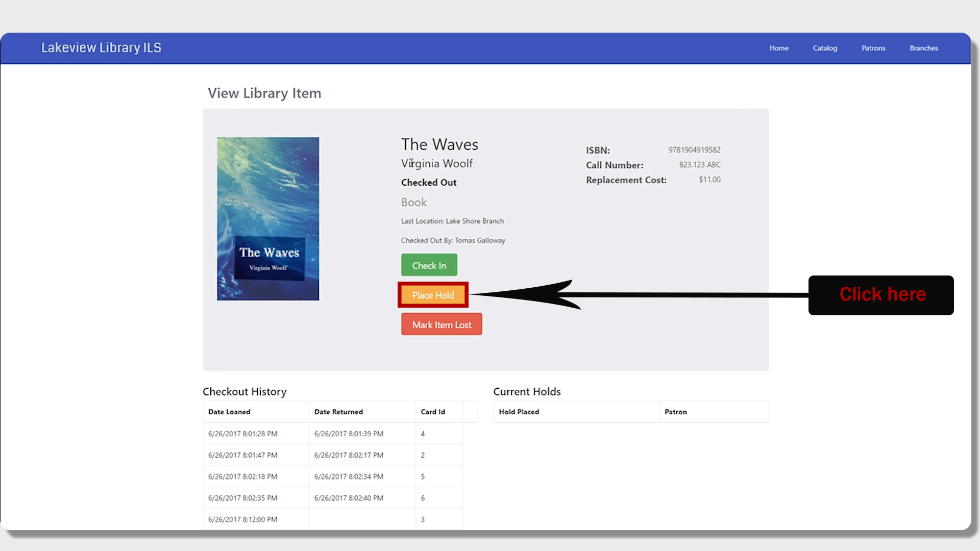This screenshot has width=980, height=551.
Task: Open the Home menu item
Action: click(x=779, y=48)
